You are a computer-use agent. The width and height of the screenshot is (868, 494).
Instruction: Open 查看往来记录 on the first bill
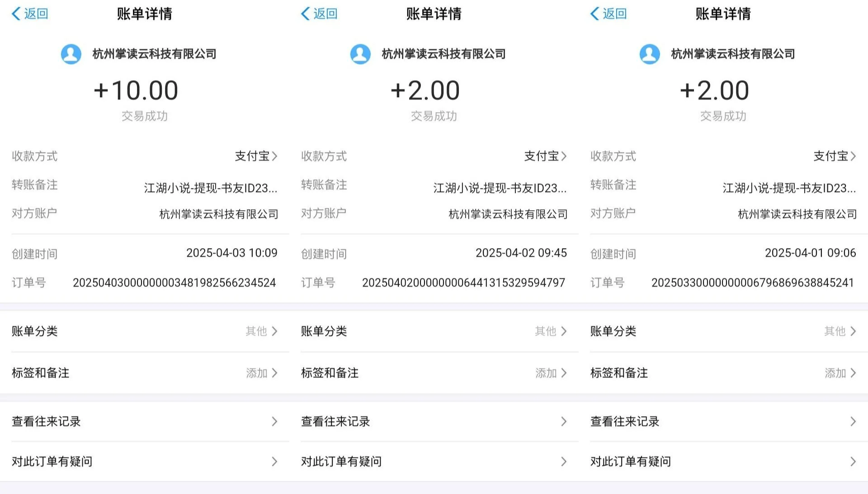tap(145, 421)
